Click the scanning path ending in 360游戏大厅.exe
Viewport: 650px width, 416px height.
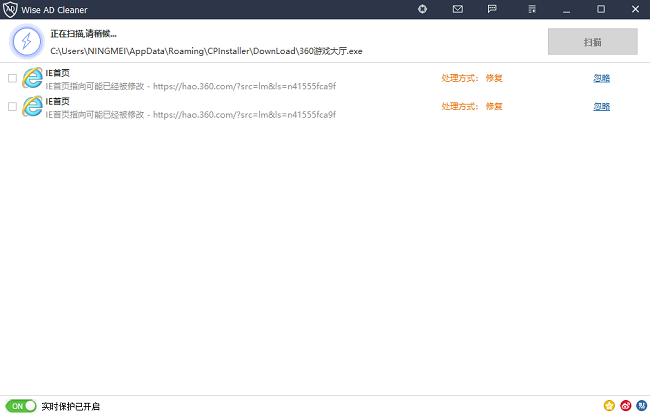pos(206,51)
